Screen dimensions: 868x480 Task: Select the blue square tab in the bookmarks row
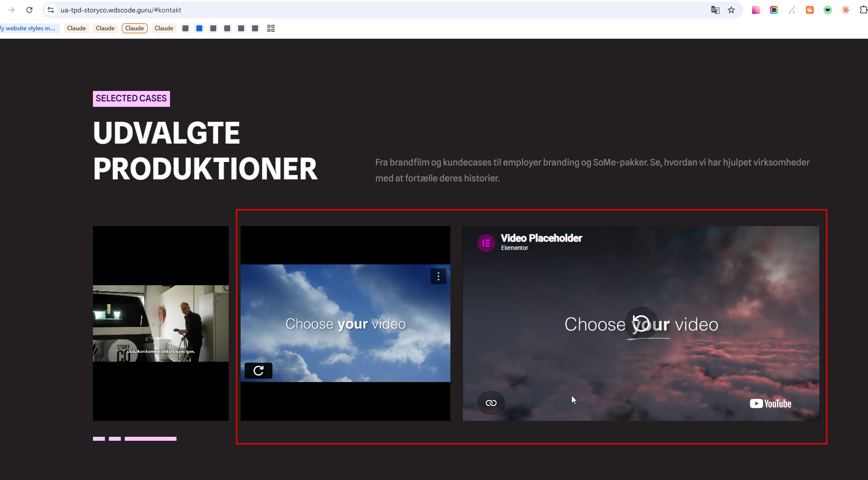(x=199, y=28)
